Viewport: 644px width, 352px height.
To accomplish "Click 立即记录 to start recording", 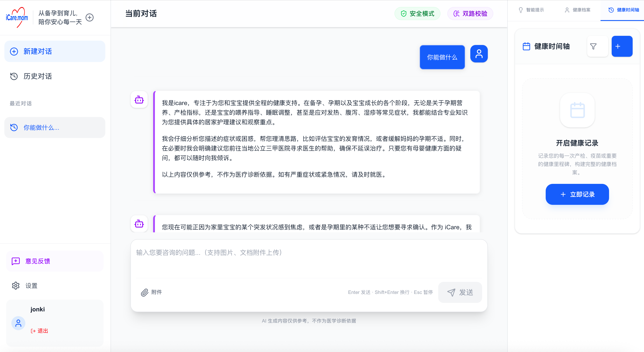I will pyautogui.click(x=577, y=194).
